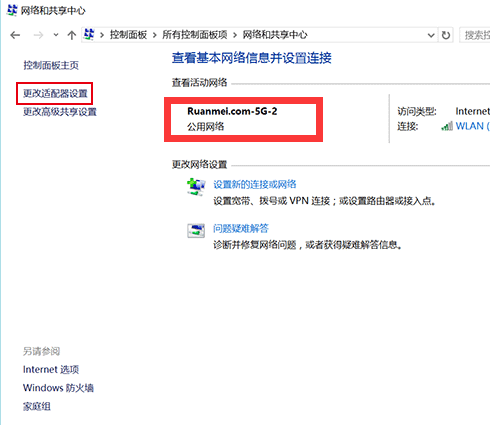Click the Forward navigation arrow

[x=38, y=35]
